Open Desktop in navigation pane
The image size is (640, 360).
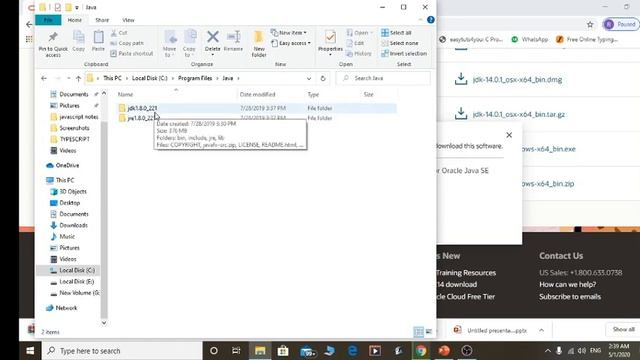69,203
